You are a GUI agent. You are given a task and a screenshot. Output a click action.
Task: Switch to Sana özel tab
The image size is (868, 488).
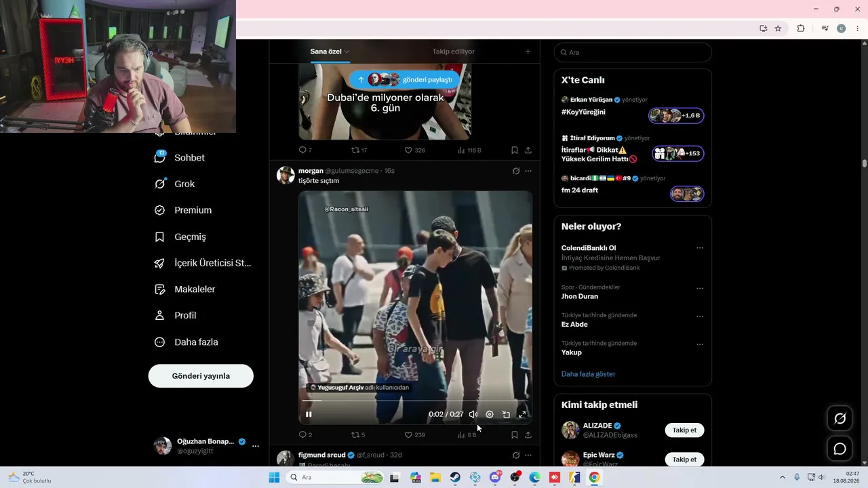pyautogui.click(x=330, y=52)
